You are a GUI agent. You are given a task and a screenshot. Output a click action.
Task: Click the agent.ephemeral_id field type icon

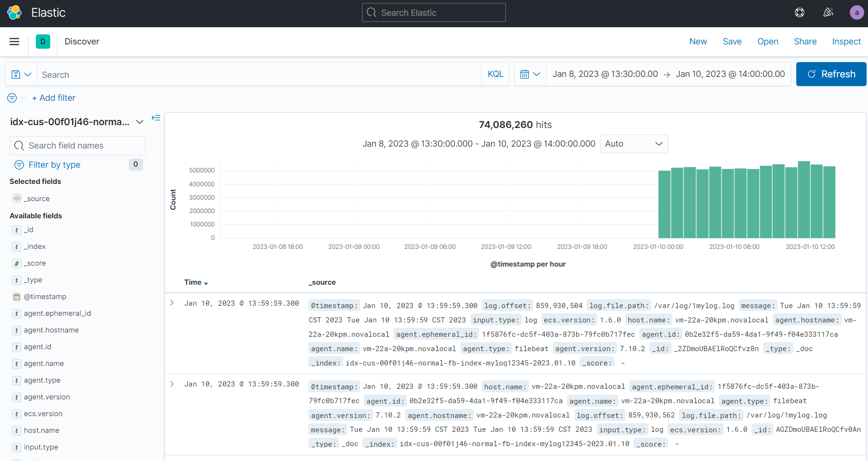tap(17, 314)
